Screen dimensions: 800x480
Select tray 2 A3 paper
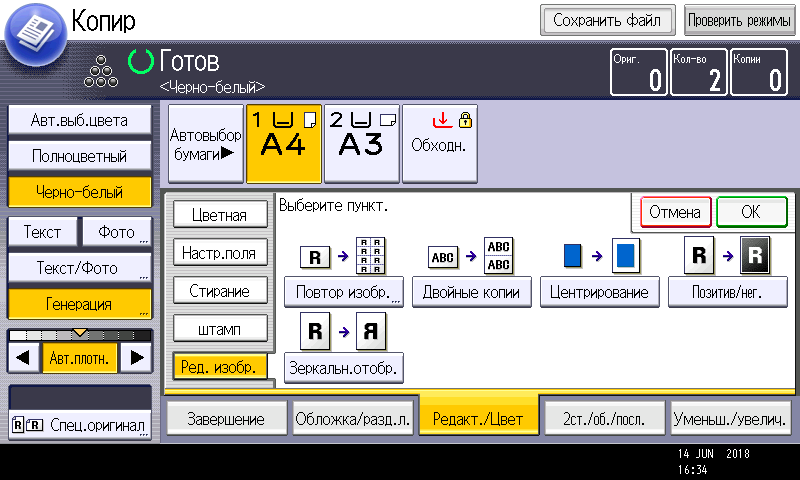(362, 144)
